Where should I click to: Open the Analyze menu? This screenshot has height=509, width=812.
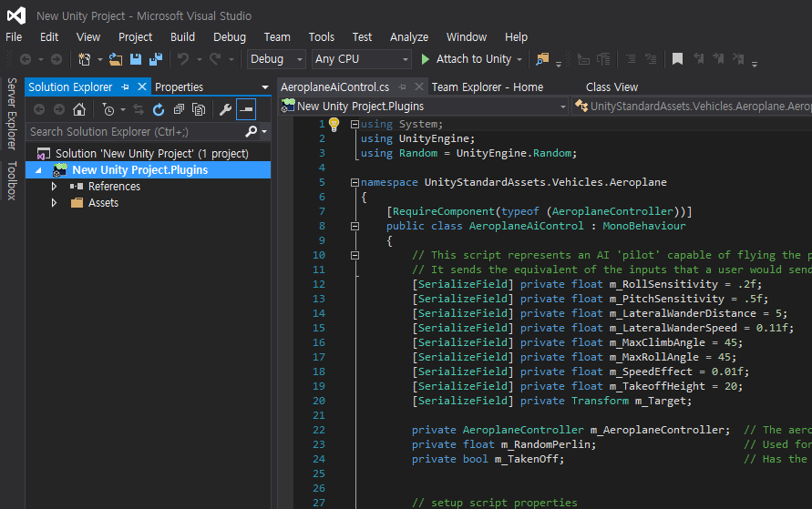click(409, 37)
